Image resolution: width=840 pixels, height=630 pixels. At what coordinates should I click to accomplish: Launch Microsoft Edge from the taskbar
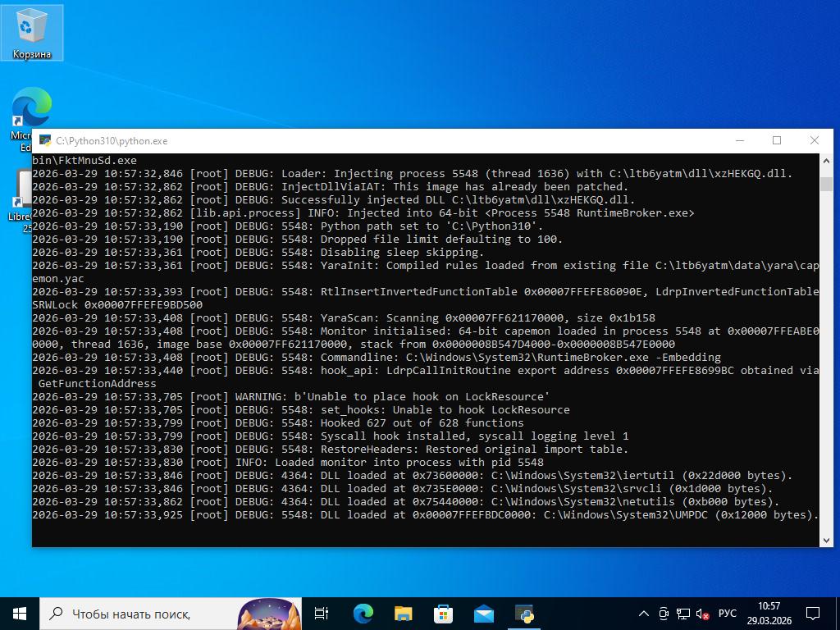coord(363,613)
